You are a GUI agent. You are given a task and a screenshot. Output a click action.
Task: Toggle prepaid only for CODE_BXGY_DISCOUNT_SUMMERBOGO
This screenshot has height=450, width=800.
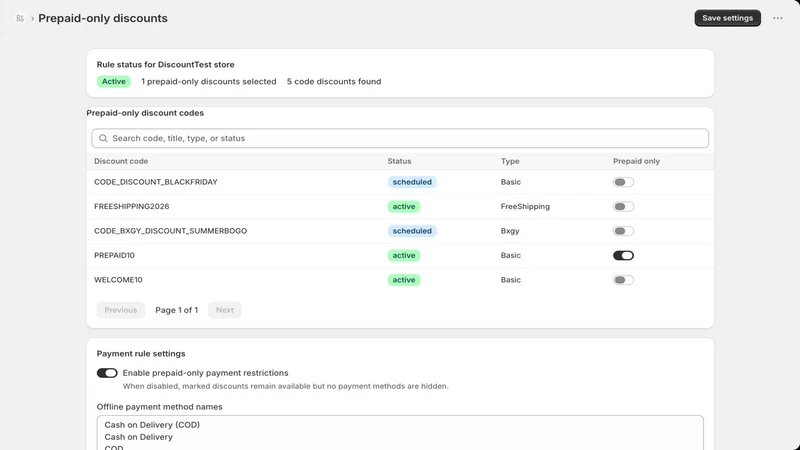click(x=623, y=231)
